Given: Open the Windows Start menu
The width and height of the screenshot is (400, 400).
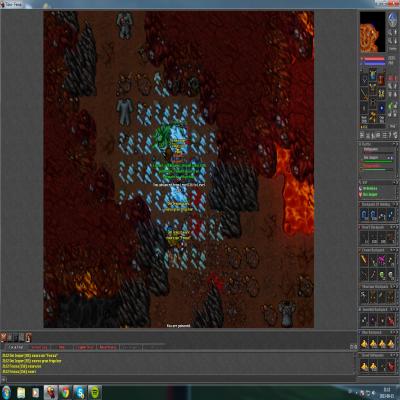Looking at the screenshot, I should (x=6, y=392).
